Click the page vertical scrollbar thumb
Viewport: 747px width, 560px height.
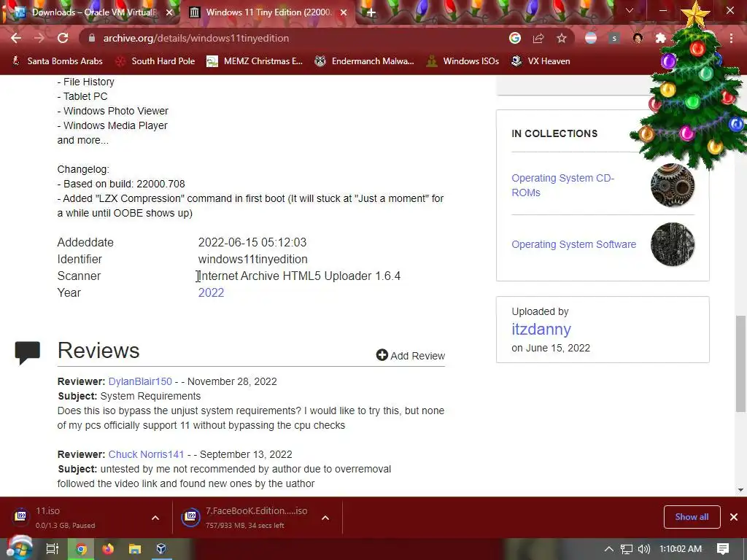pos(740,363)
